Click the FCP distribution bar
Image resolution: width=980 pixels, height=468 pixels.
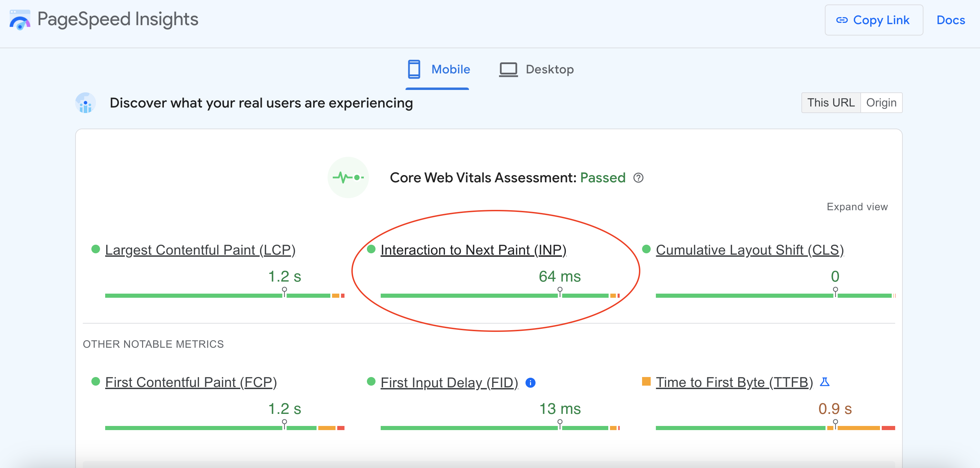point(225,428)
